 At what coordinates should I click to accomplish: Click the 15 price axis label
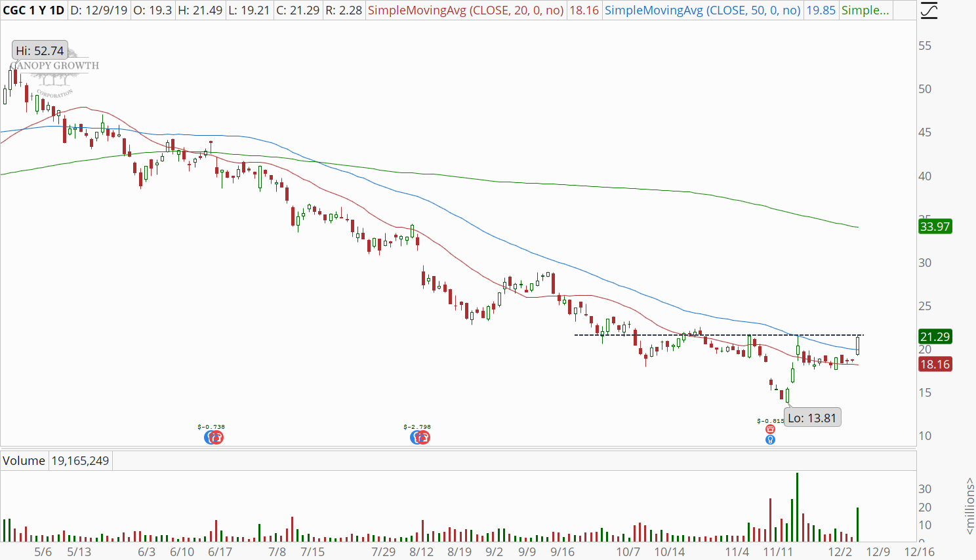tap(925, 393)
